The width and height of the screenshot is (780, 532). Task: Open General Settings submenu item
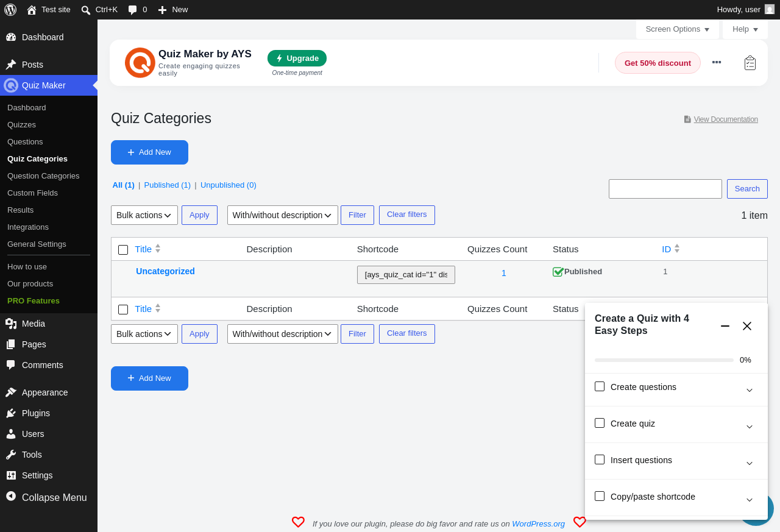click(37, 244)
